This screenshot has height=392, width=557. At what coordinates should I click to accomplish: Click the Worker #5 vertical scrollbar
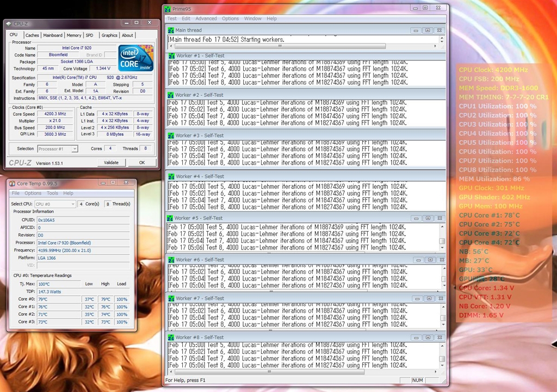442,237
